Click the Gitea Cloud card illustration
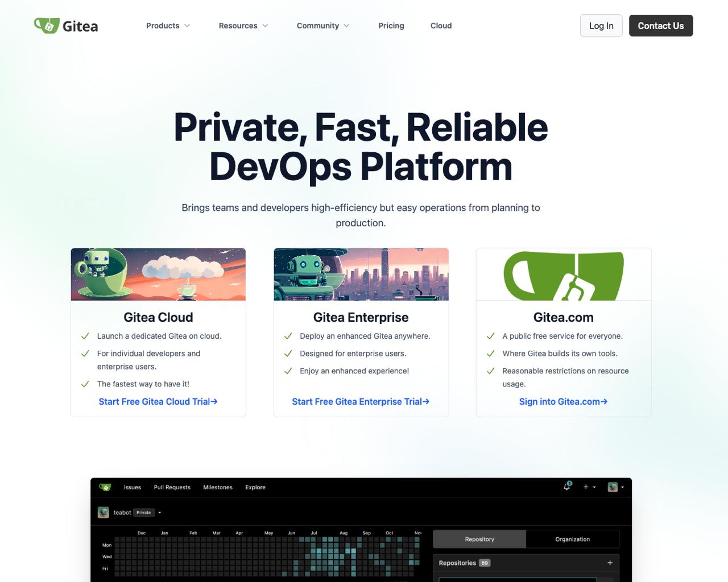 [x=158, y=274]
